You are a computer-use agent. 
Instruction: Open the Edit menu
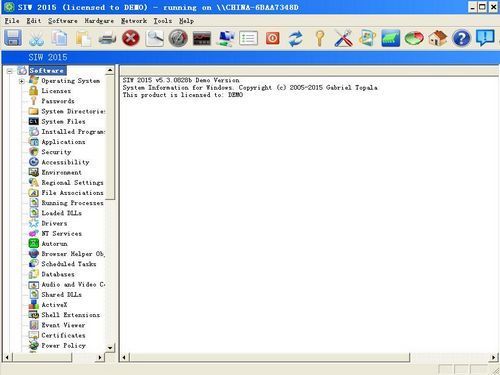point(34,21)
